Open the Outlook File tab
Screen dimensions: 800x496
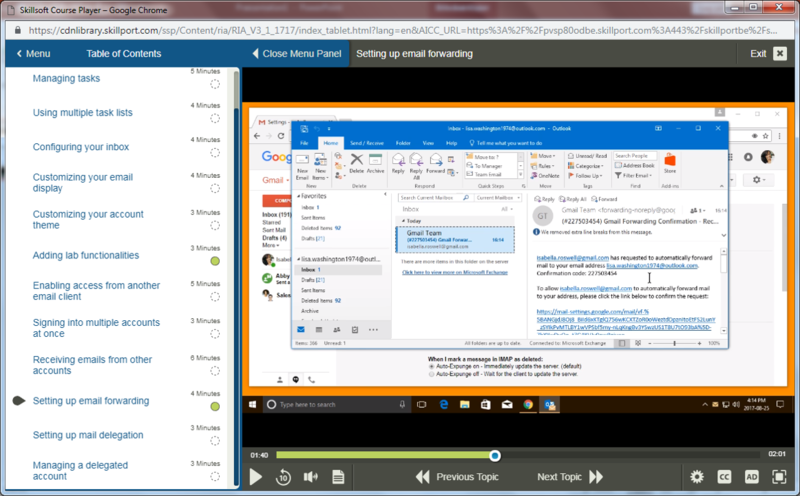tap(304, 143)
